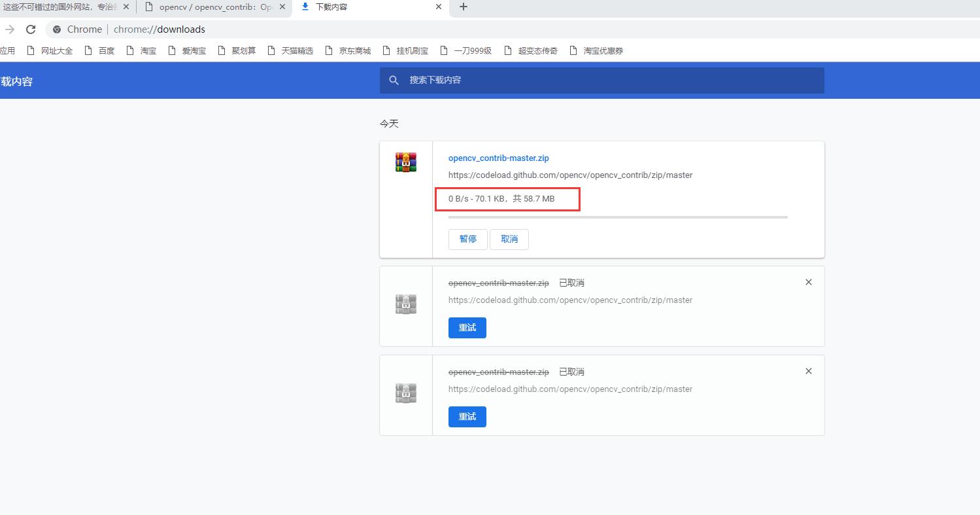Click the search magnifier icon in downloads header
Image resolution: width=980 pixels, height=515 pixels.
(x=394, y=80)
